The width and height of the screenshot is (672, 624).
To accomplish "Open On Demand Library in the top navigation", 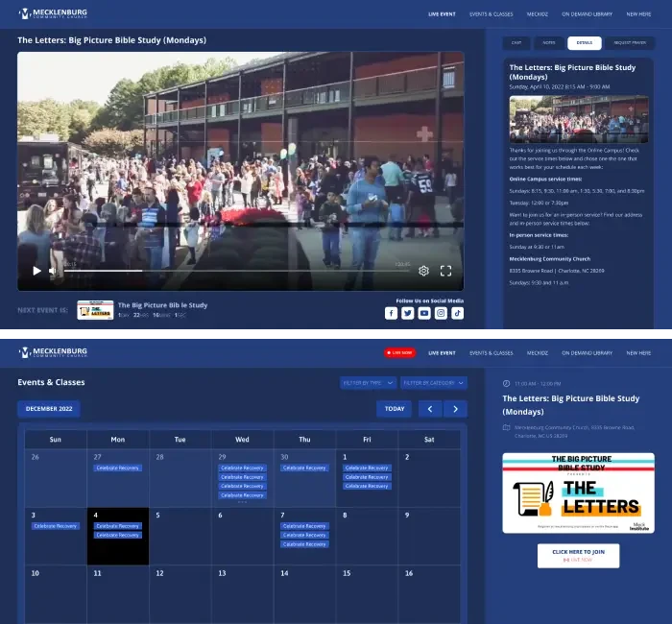I will [x=588, y=14].
